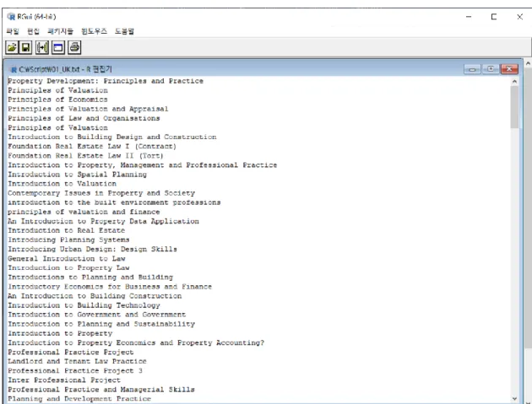The height and width of the screenshot is (404, 532).
Task: Click line 'Introduction to Planning and Sustainability'
Action: pos(101,324)
